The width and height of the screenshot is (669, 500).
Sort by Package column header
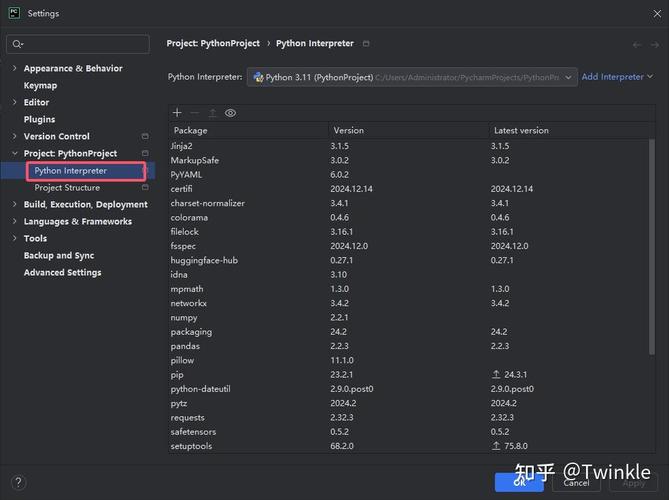tap(248, 131)
